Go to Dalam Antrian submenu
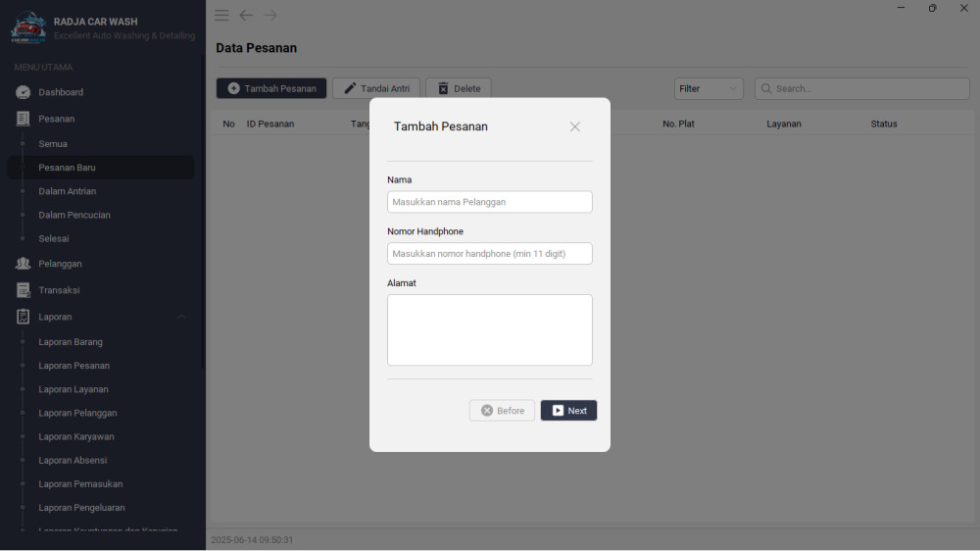This screenshot has width=980, height=551. point(68,191)
